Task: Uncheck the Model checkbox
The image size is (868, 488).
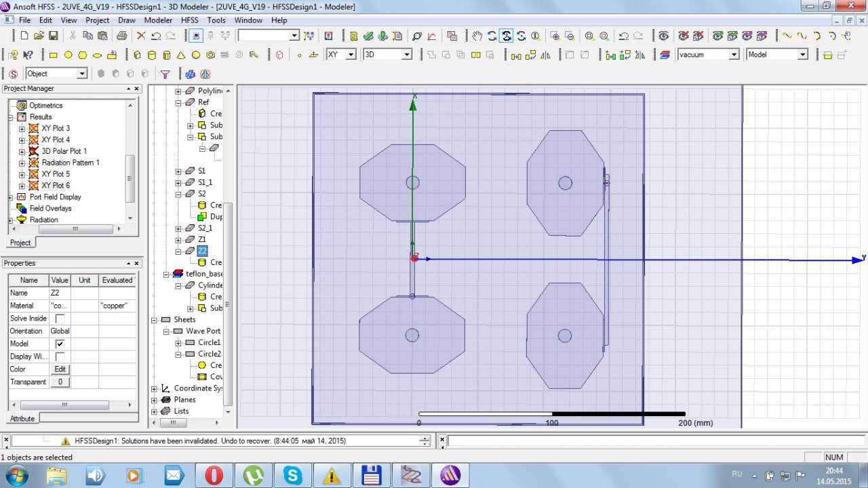Action: (x=60, y=344)
